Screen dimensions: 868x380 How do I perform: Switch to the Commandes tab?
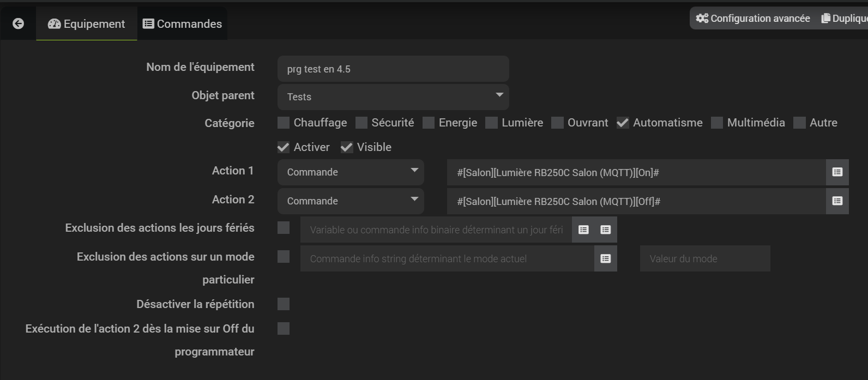pos(182,24)
